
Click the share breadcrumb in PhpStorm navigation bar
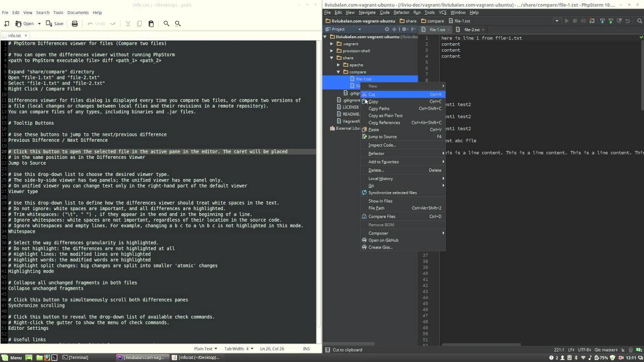408,21
